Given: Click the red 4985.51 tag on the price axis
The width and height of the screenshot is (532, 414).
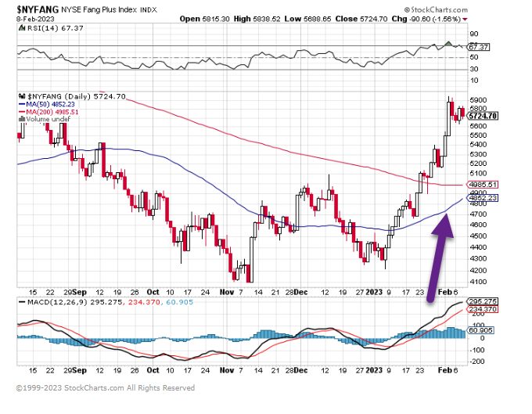Looking at the screenshot, I should point(483,185).
